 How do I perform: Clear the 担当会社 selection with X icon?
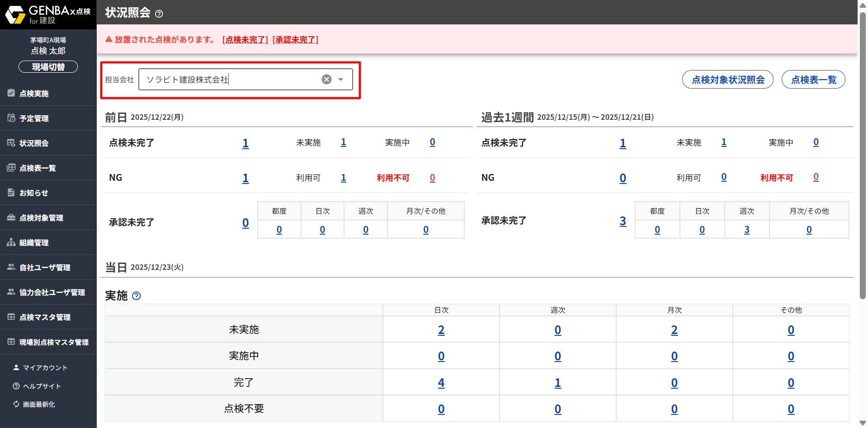(x=326, y=80)
